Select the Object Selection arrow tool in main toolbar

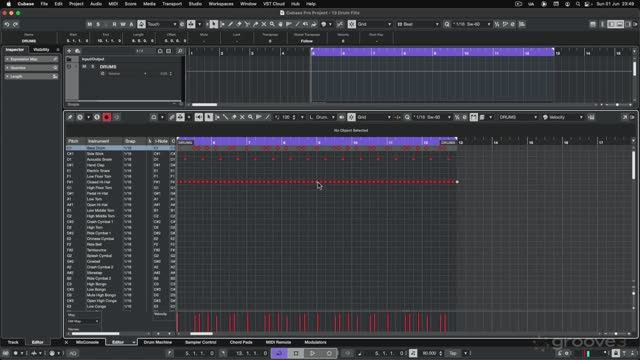(214, 24)
